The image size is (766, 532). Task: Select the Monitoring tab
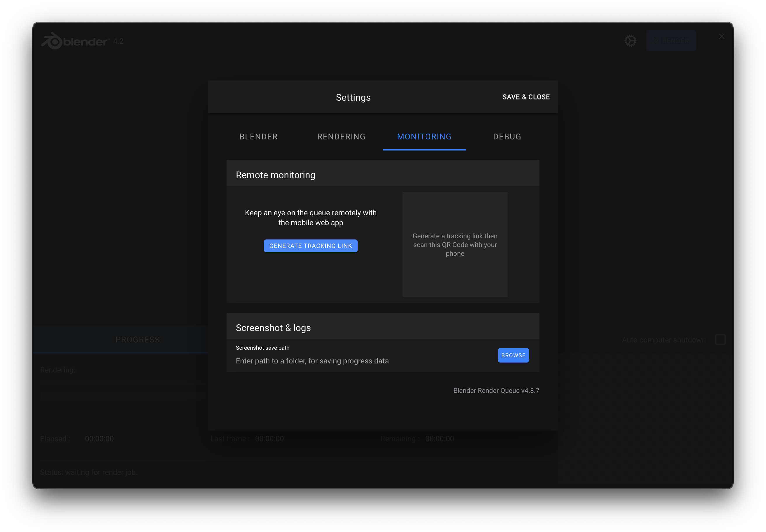pos(424,137)
